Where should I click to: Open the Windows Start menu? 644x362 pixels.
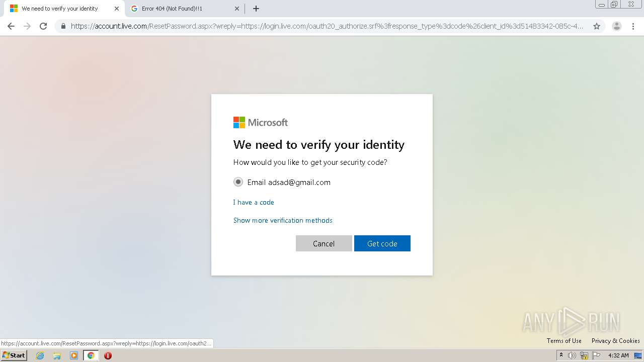click(x=14, y=355)
